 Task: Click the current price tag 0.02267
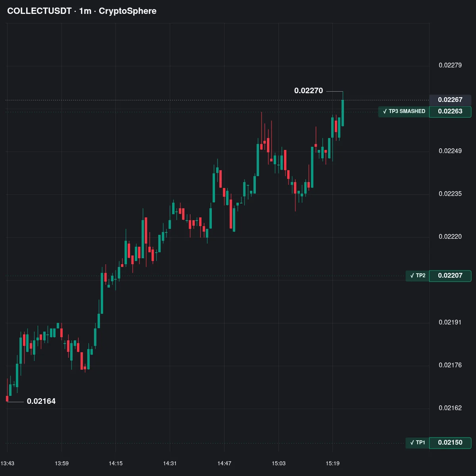click(450, 100)
